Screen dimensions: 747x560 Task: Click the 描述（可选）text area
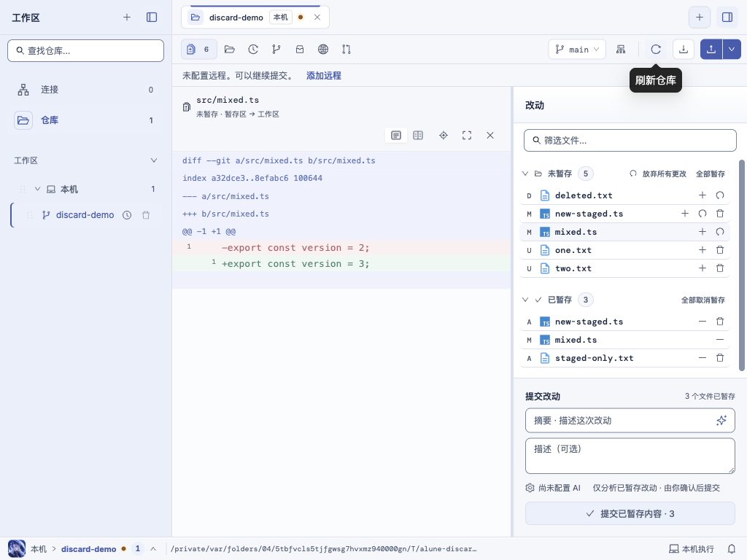click(x=630, y=456)
